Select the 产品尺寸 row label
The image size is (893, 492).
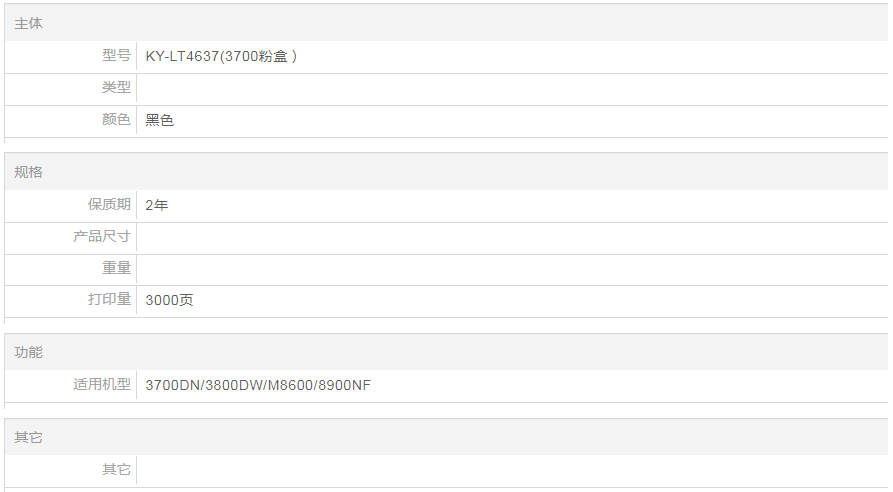pyautogui.click(x=102, y=237)
